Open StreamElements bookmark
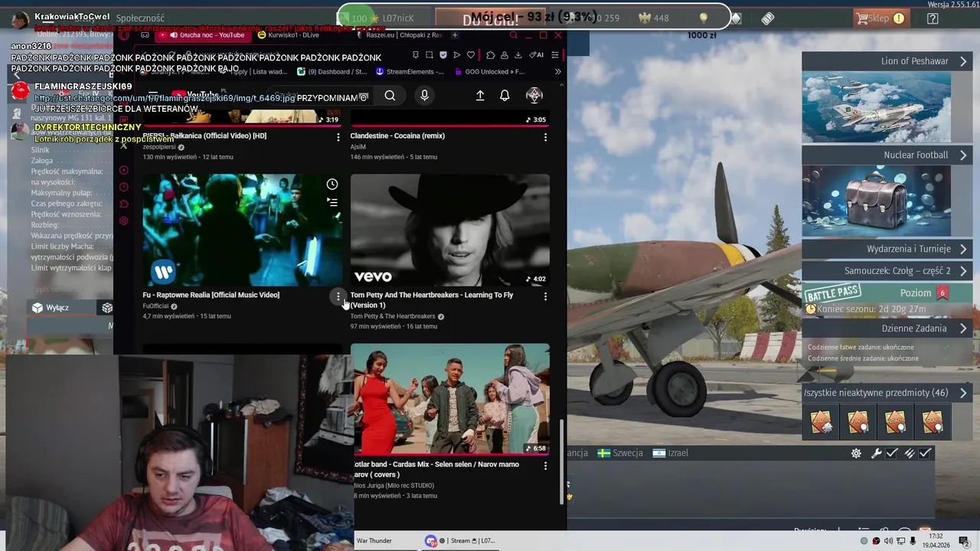Screen dimensions: 980x551 410,72
